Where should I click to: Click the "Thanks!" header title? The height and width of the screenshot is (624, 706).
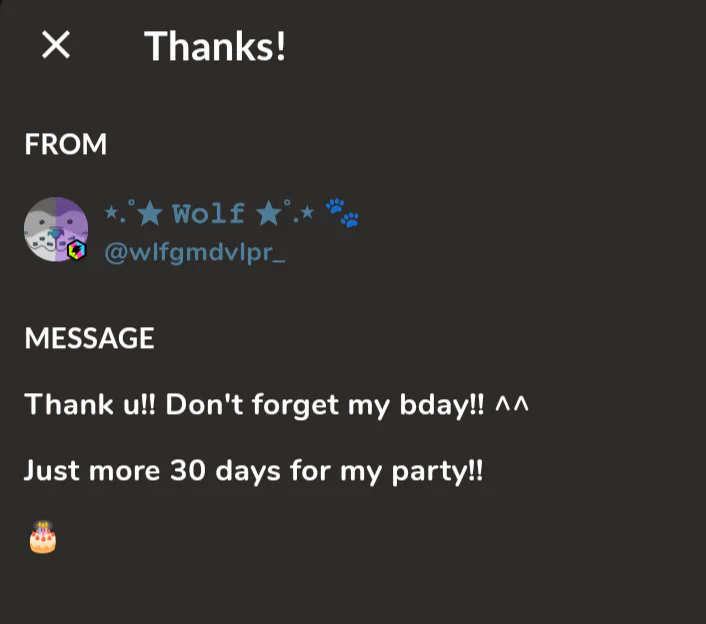point(215,46)
